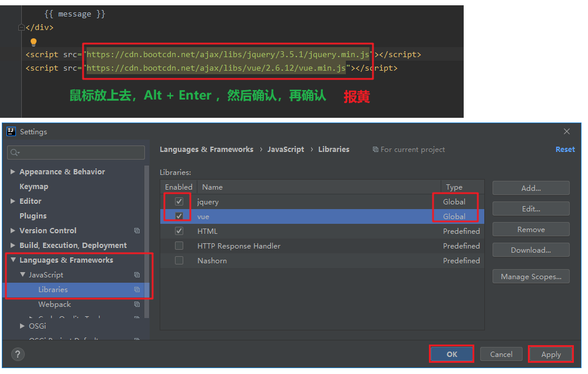
Task: Select the vue library name
Action: [203, 217]
